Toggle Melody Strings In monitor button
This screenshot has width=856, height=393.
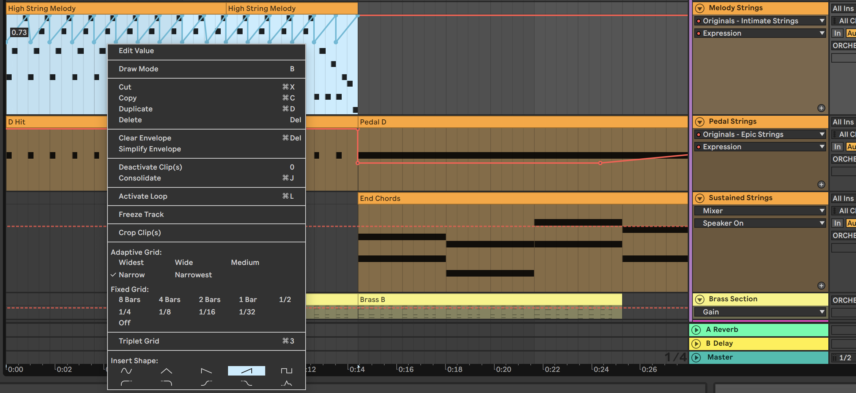(x=837, y=33)
